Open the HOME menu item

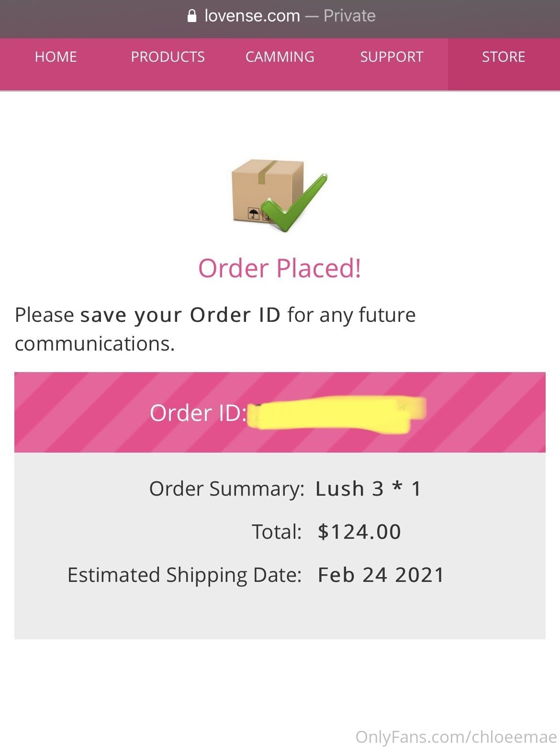tap(56, 57)
